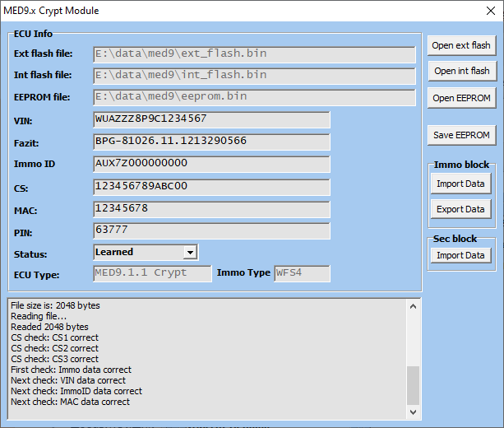The height and width of the screenshot is (428, 504).
Task: Import Data in the Sec block
Action: pos(460,255)
